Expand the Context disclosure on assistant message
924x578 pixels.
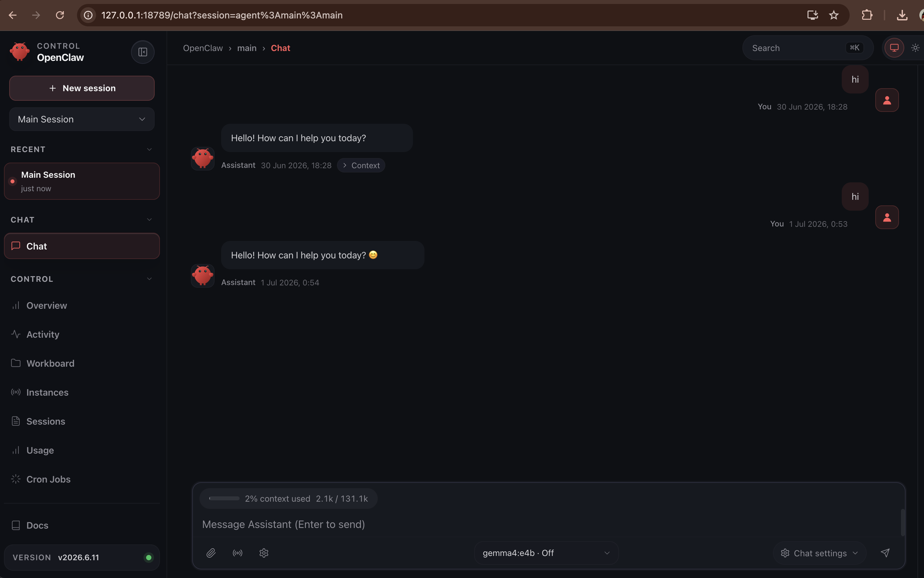(361, 165)
